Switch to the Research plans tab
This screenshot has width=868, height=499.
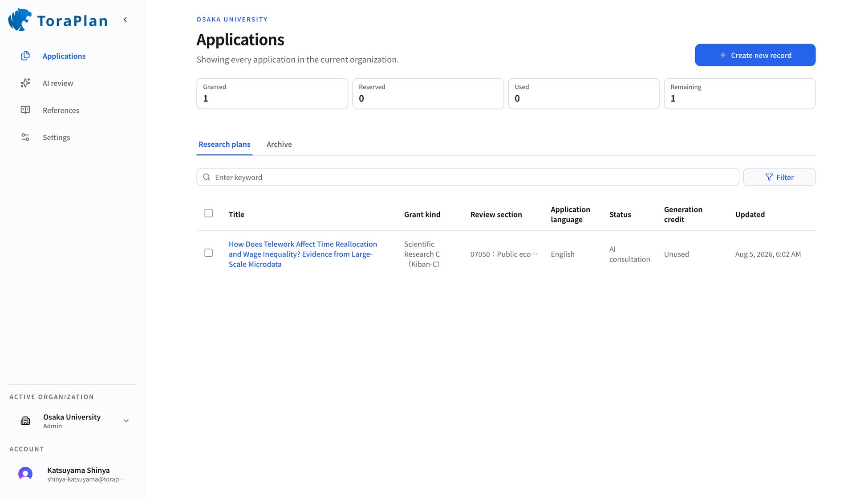tap(224, 144)
